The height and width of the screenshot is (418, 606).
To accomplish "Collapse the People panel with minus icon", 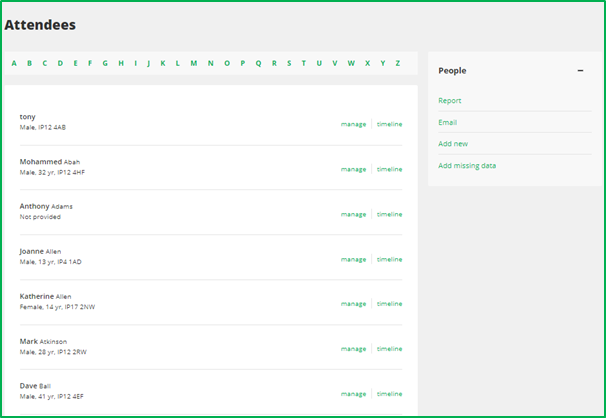I will pyautogui.click(x=580, y=70).
